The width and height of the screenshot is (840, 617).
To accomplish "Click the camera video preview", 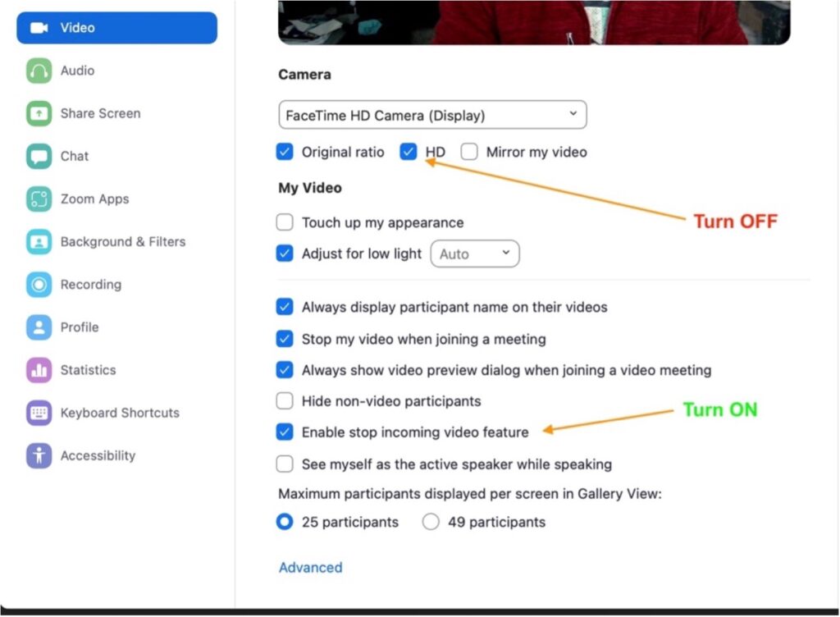I will [534, 22].
